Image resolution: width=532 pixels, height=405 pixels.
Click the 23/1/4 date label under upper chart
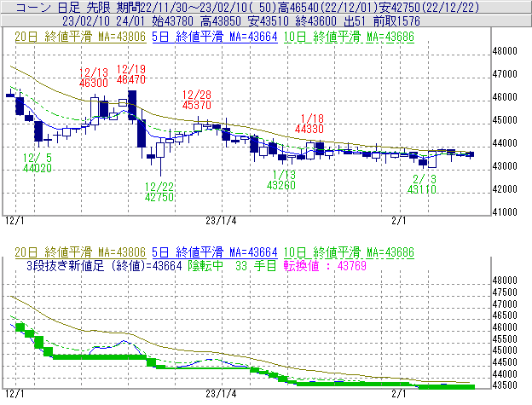221,221
